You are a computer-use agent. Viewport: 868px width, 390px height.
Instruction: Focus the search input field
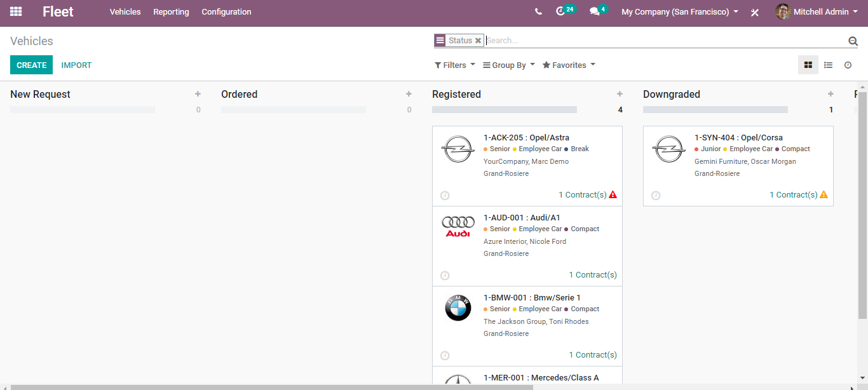tap(666, 40)
